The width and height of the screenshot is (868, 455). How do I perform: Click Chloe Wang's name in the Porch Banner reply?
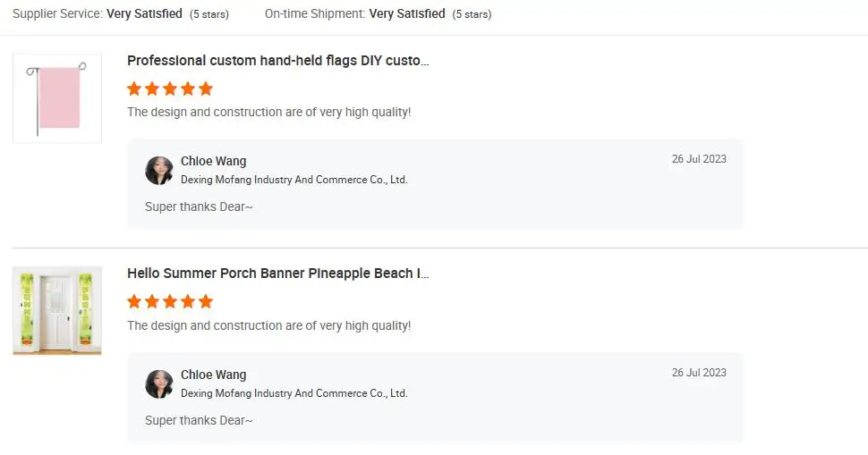pyautogui.click(x=213, y=375)
